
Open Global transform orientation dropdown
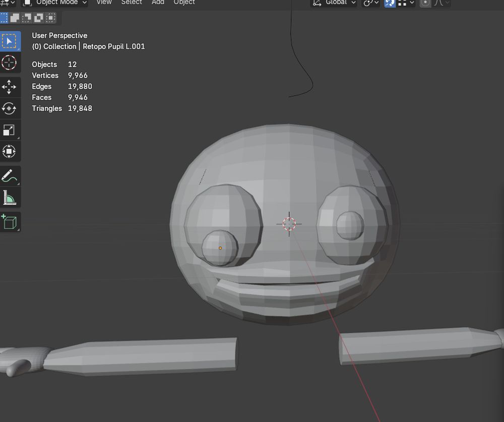click(334, 3)
